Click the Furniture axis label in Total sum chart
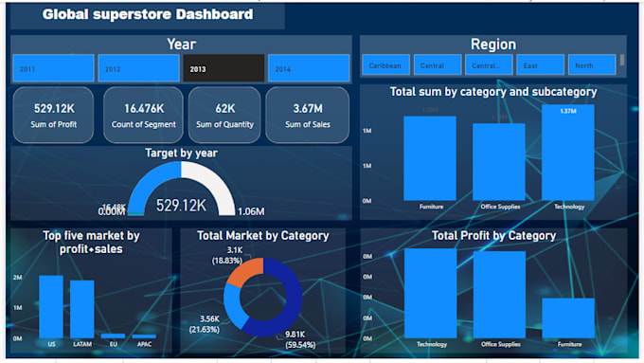The height and width of the screenshot is (363, 644). 431,207
